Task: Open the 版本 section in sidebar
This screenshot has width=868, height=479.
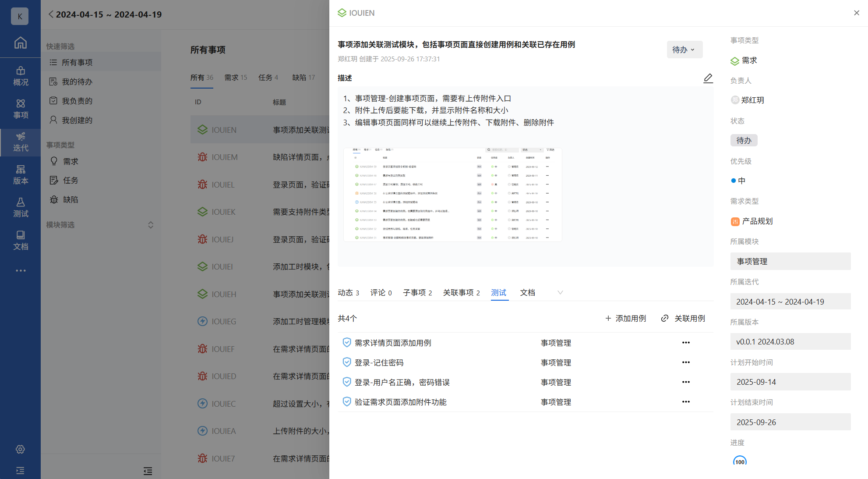Action: point(20,174)
